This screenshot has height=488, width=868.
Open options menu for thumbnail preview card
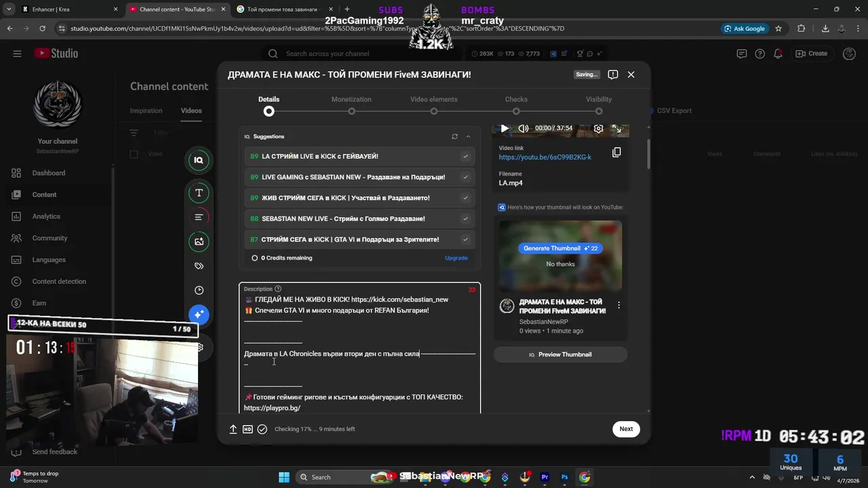pos(618,306)
